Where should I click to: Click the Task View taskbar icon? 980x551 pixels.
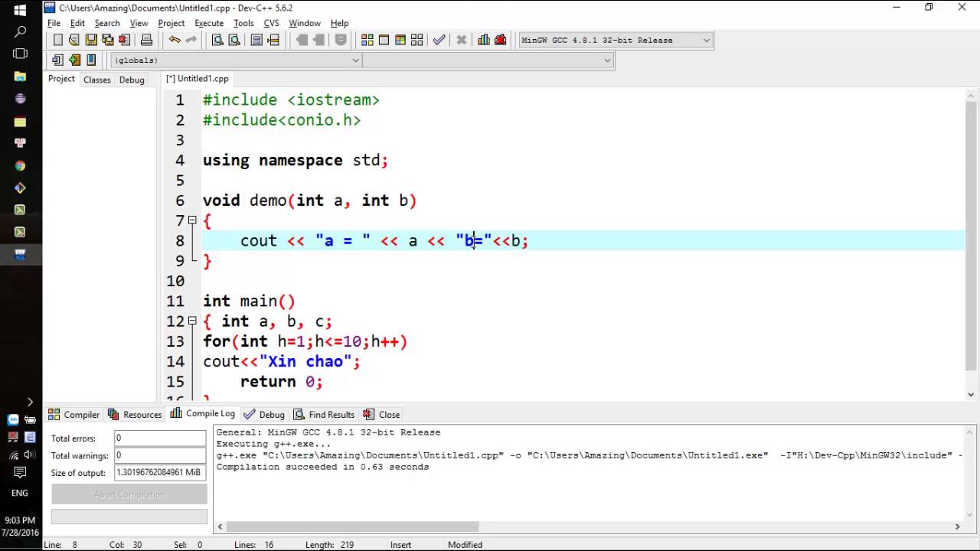(x=21, y=54)
